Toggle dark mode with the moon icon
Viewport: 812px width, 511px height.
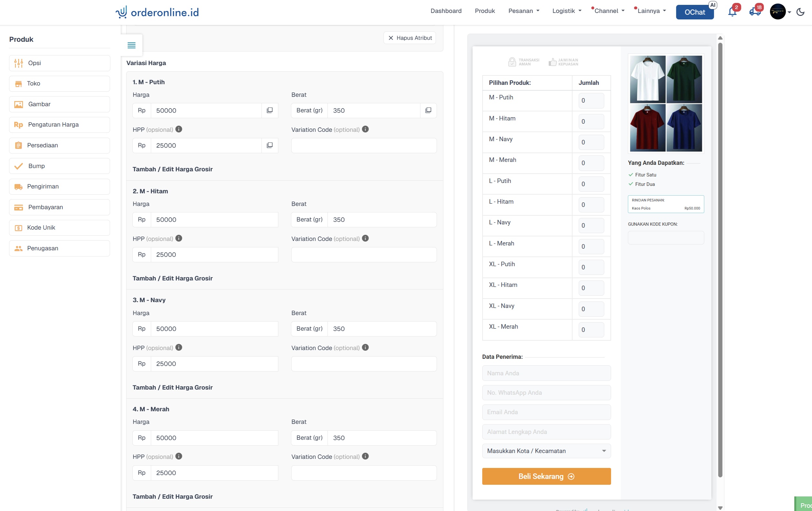pos(800,12)
